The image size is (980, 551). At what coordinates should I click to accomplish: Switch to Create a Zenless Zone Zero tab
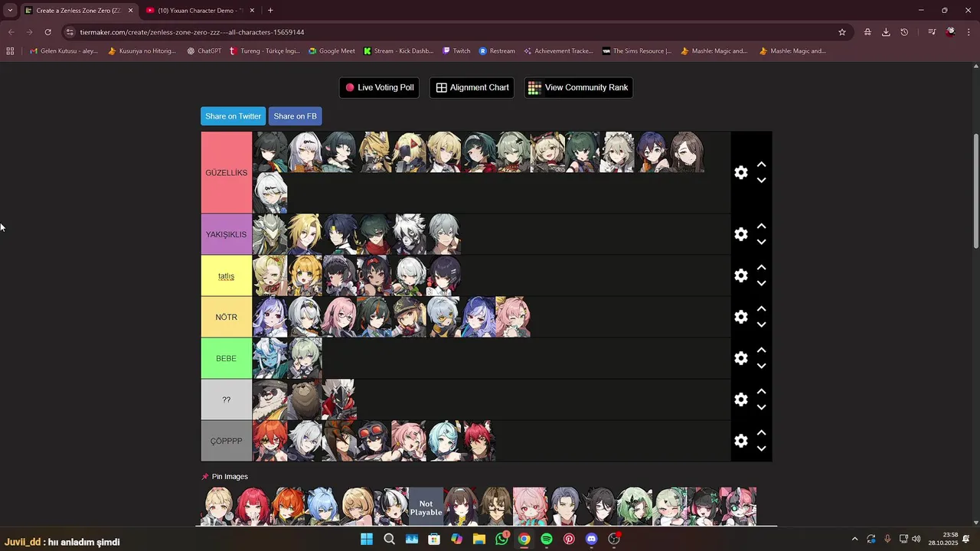[79, 11]
